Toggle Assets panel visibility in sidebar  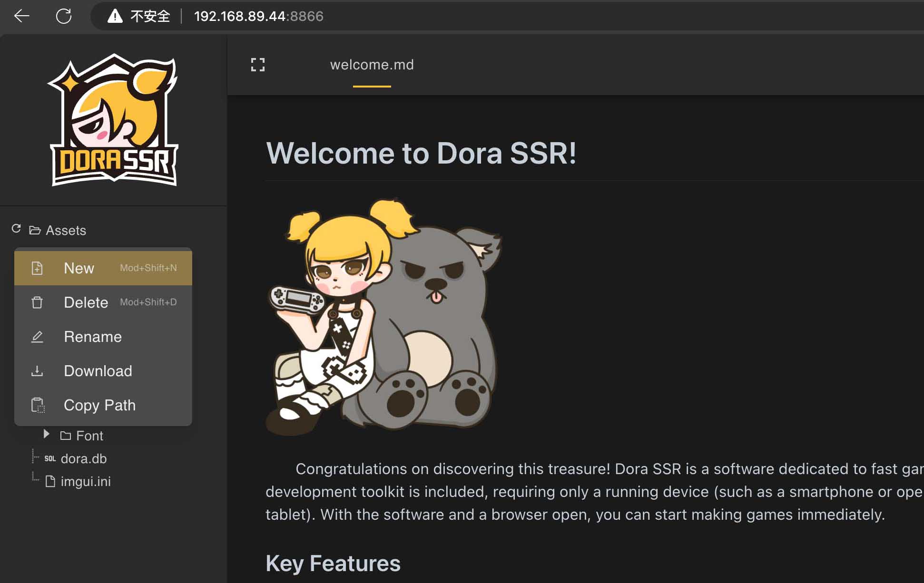pos(35,230)
